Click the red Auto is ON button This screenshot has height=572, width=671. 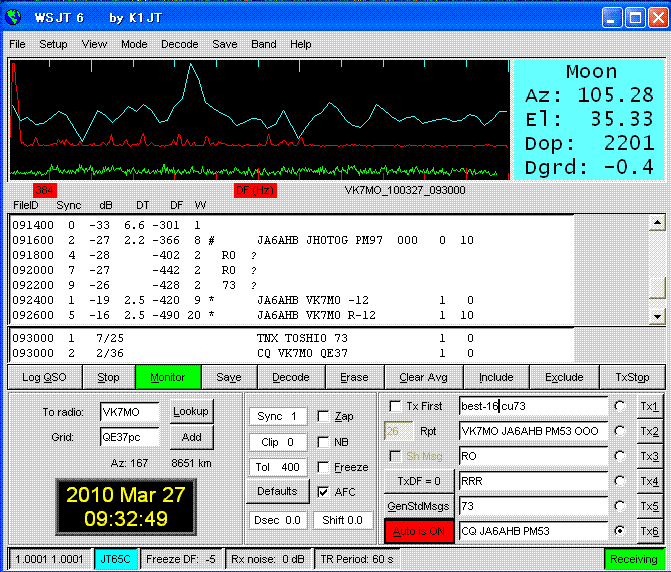point(419,529)
